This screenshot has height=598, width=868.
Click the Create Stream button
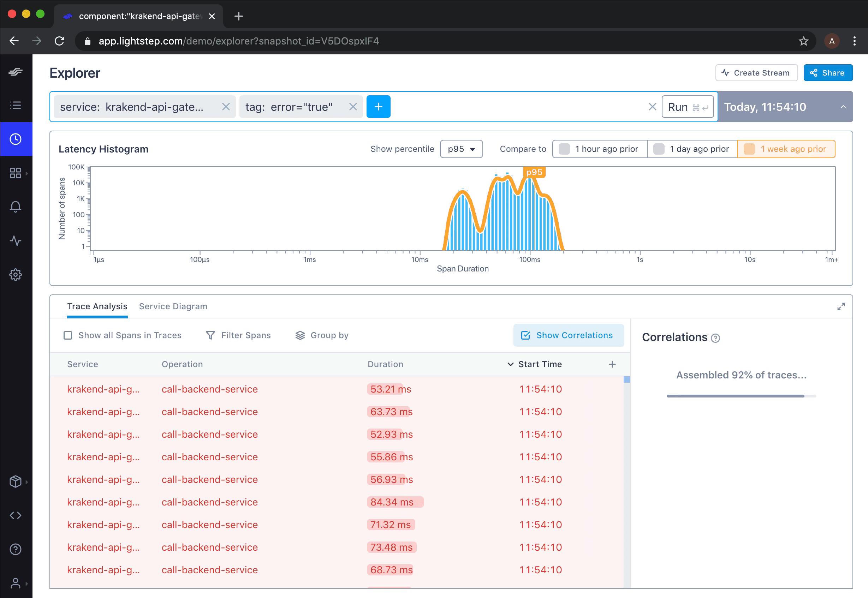756,73
